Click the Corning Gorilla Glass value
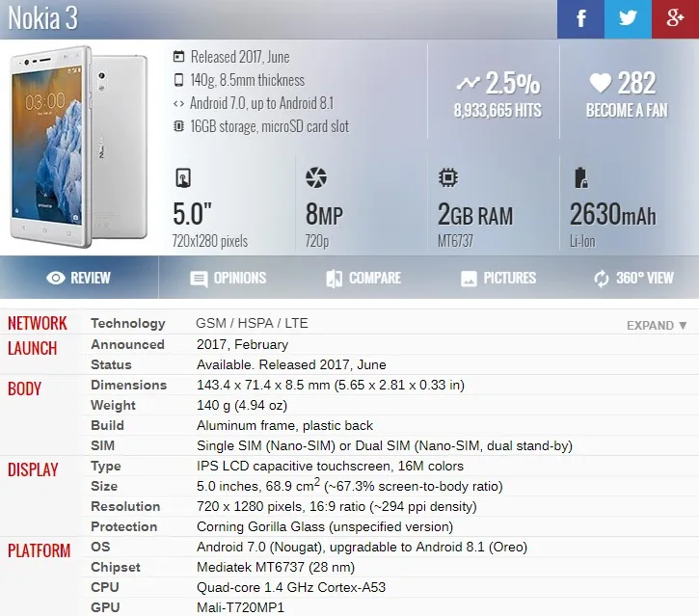This screenshot has height=616, width=699. [325, 527]
